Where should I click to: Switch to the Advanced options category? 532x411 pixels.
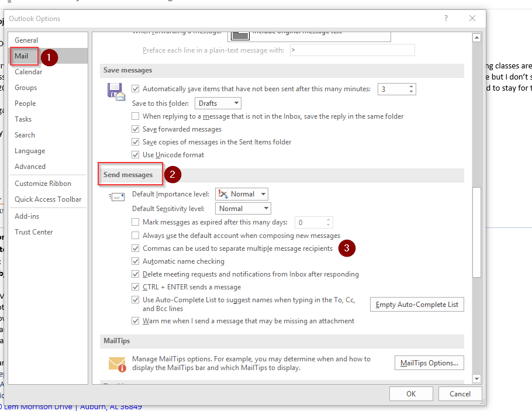[30, 167]
